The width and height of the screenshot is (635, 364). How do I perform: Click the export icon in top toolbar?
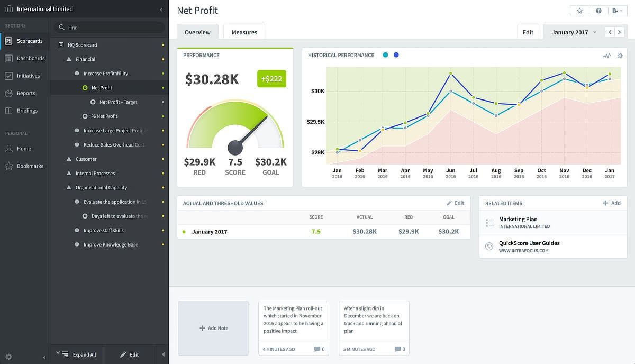tap(616, 11)
